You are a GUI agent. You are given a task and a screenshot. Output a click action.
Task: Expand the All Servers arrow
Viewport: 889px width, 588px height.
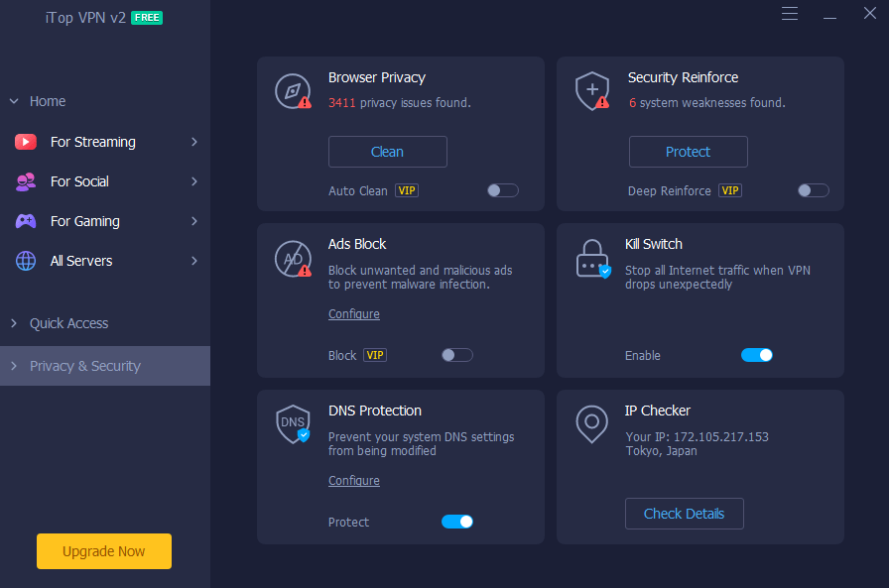tap(194, 261)
